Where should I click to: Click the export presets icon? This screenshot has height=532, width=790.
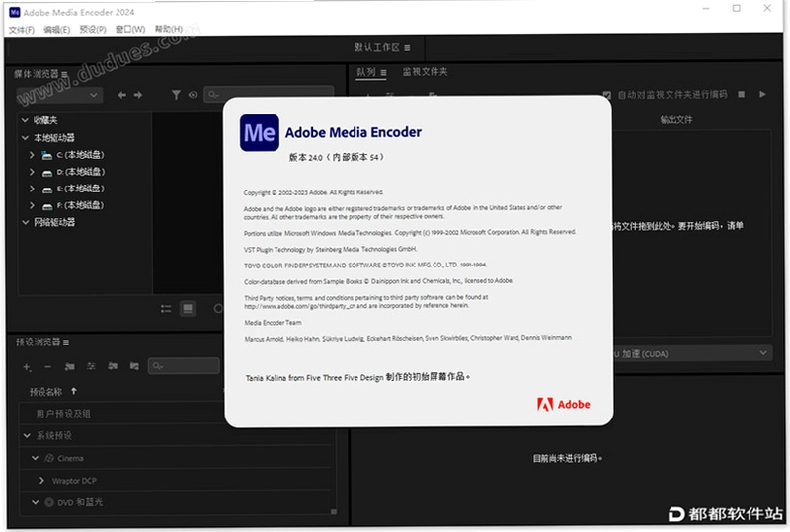tap(134, 366)
